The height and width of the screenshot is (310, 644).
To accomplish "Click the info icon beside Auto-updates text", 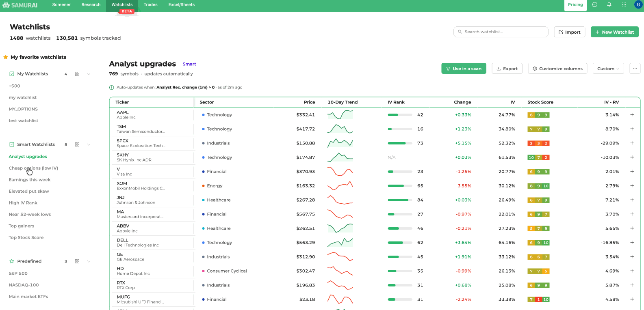I will pos(112,88).
